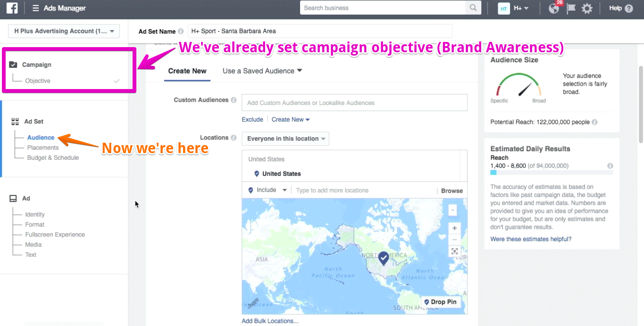
Task: Click the audience size gauge
Action: [x=519, y=85]
